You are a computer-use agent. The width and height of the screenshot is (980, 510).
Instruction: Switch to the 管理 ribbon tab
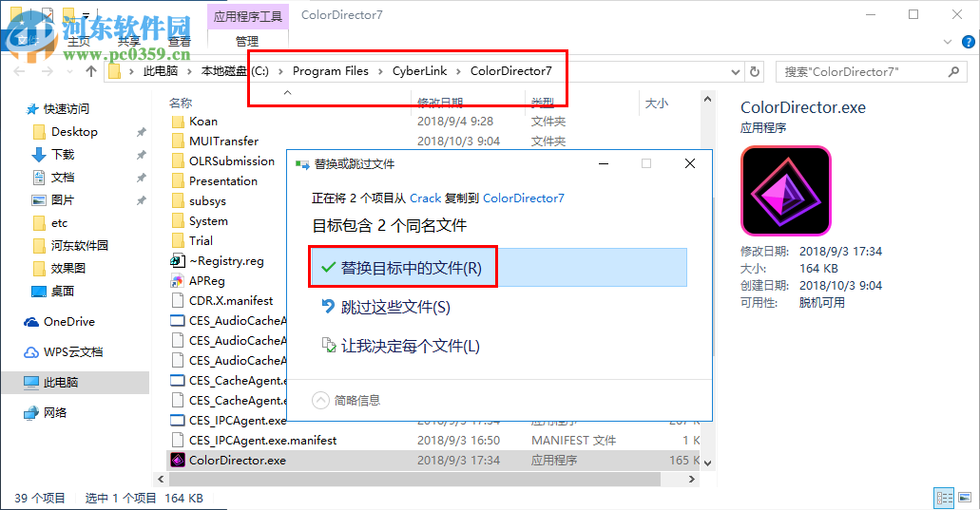(247, 41)
